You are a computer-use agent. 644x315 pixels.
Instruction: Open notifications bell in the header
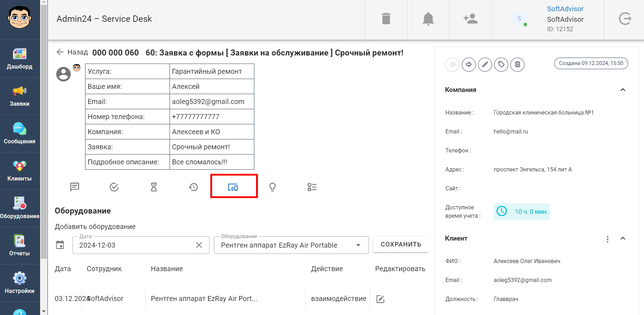pyautogui.click(x=428, y=19)
